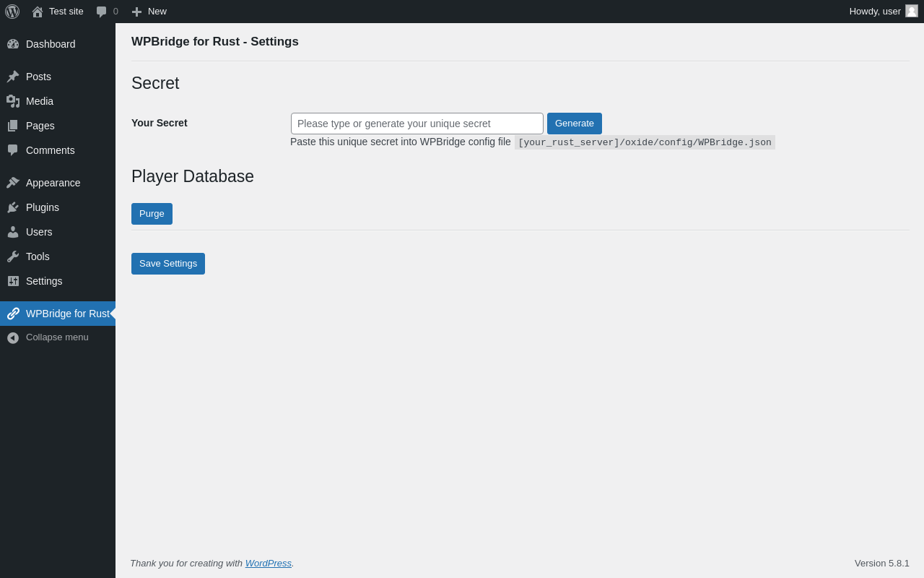Open the comments bubble icon in admin bar
The width and height of the screenshot is (924, 578).
point(102,12)
